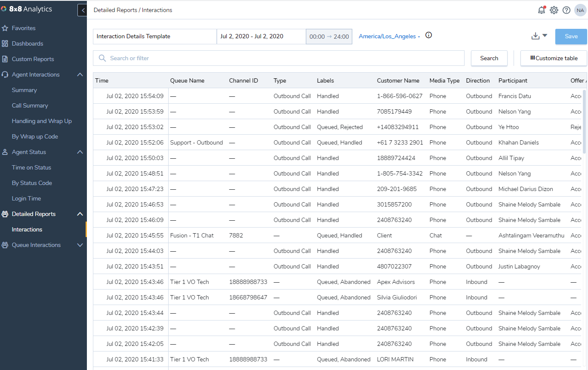Image resolution: width=588 pixels, height=370 pixels.
Task: Click the magnifier icon in search bar
Action: click(102, 58)
